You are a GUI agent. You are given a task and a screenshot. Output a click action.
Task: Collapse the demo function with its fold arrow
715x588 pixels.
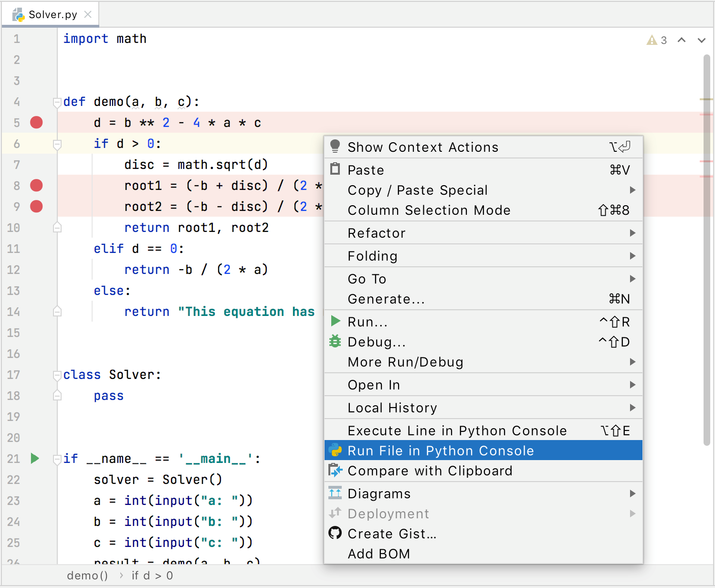pyautogui.click(x=57, y=102)
